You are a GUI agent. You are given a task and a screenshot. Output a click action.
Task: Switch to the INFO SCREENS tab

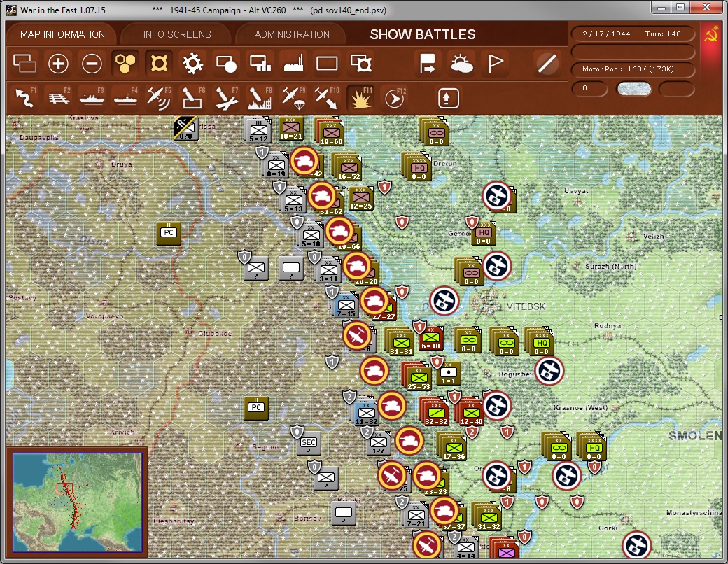177,34
